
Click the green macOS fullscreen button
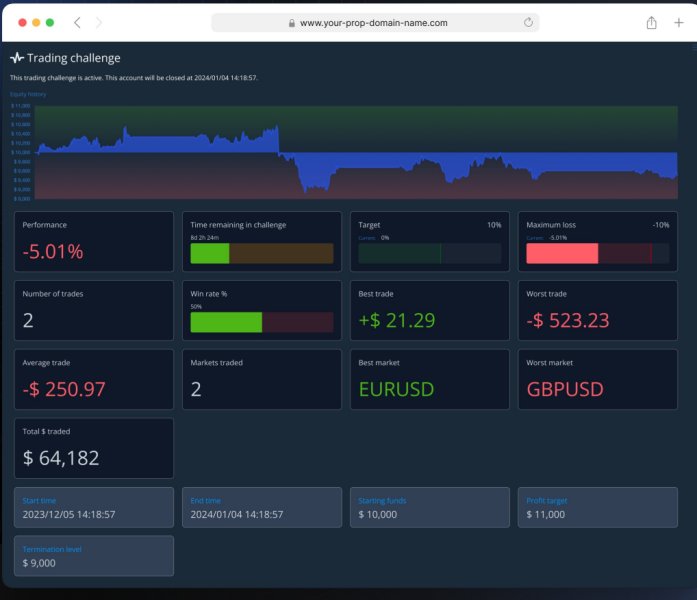(x=50, y=22)
